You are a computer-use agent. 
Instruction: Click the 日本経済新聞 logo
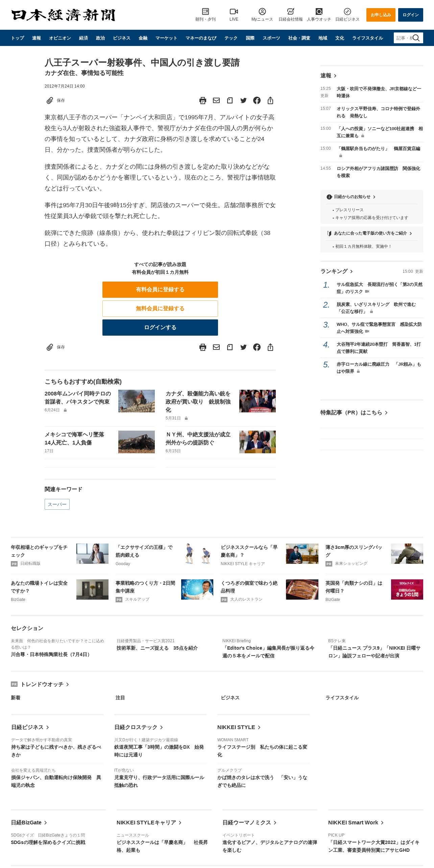point(63,15)
